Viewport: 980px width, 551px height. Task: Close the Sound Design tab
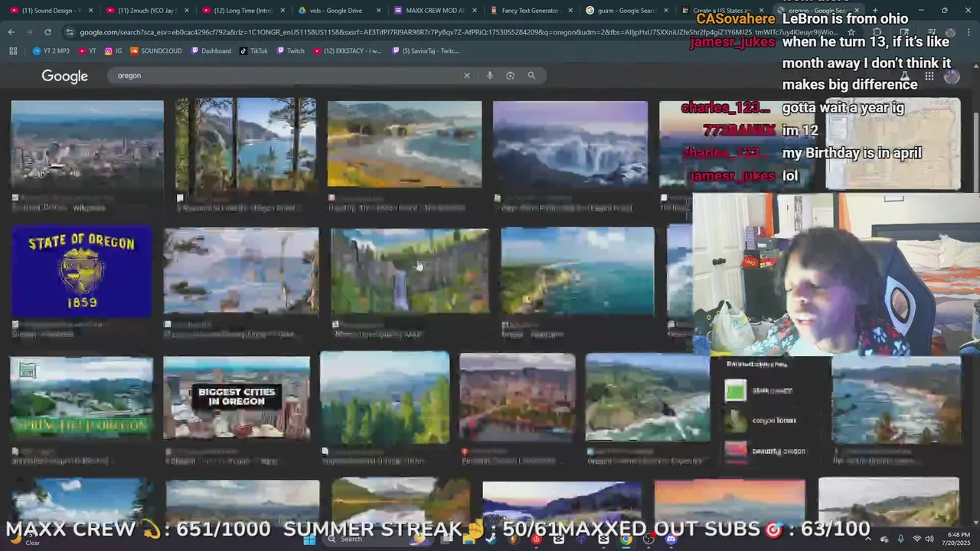click(90, 11)
